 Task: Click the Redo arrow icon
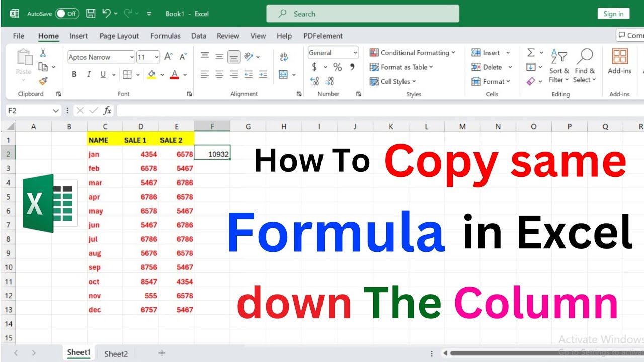pyautogui.click(x=128, y=14)
